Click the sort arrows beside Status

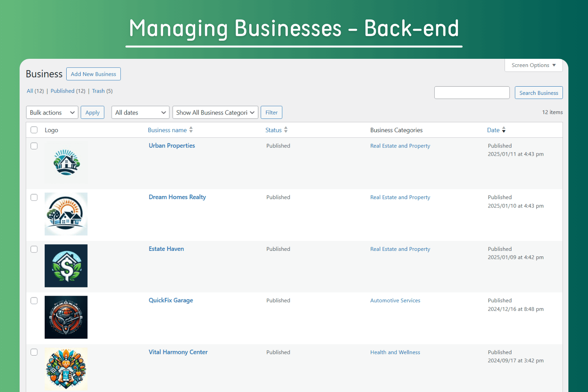(x=286, y=130)
